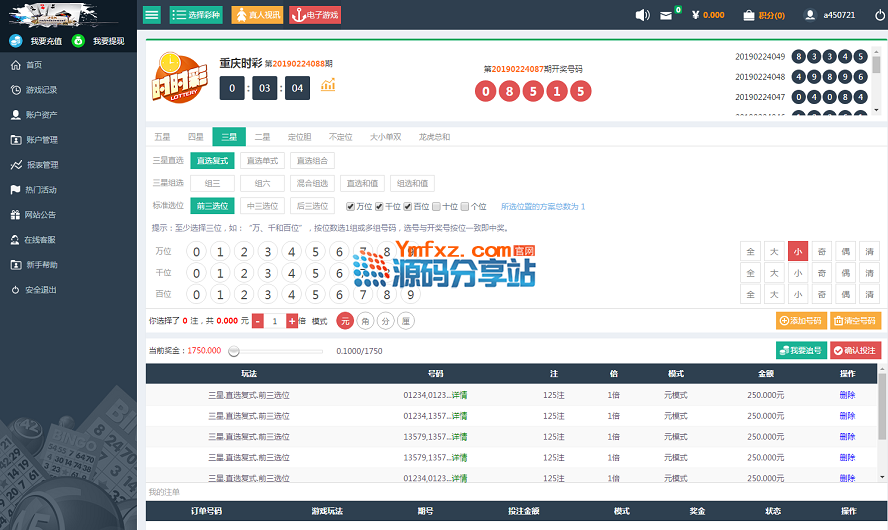Open the 选择彩种 lottery selector

(196, 15)
